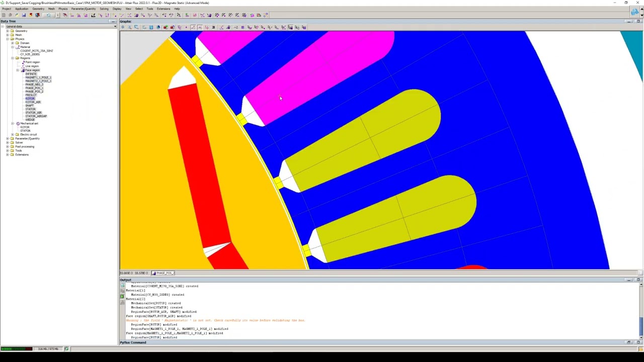Select STATOR under Mechanical set
The height and width of the screenshot is (362, 644).
pos(25,131)
